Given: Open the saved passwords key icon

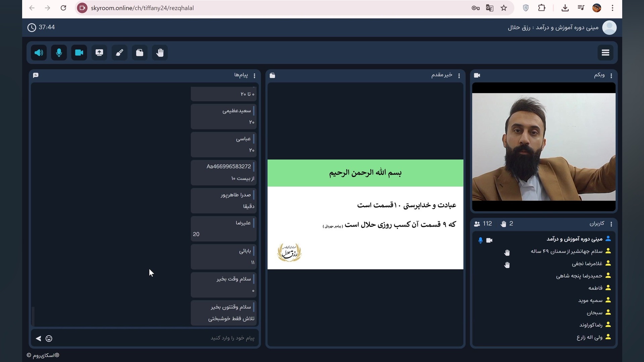Looking at the screenshot, I should click(475, 8).
